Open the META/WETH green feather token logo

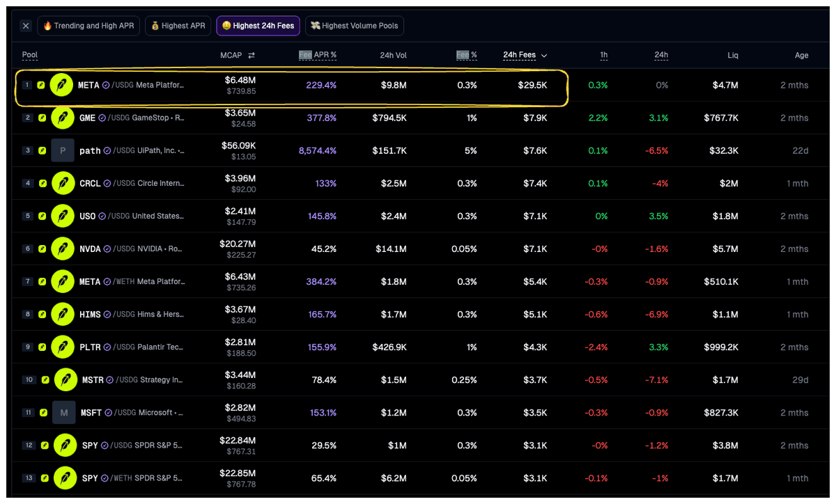[63, 281]
